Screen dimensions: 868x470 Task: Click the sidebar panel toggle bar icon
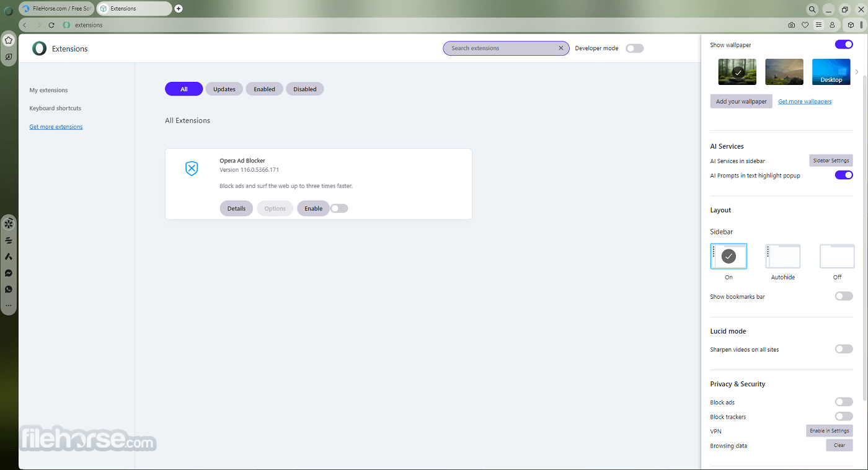[861, 25]
